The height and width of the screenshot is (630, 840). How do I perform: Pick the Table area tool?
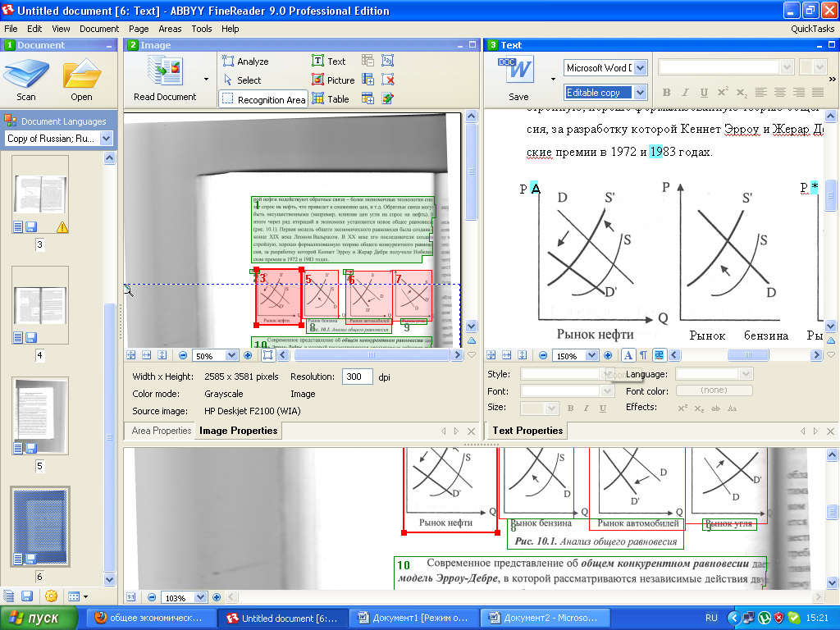(331, 99)
